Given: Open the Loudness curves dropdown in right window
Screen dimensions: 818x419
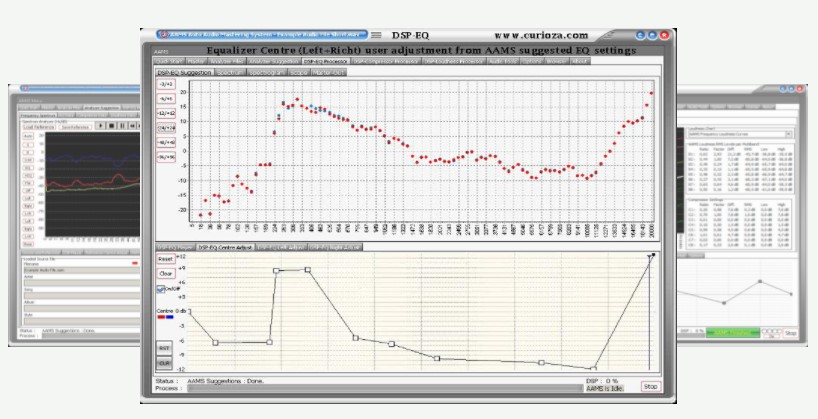Looking at the screenshot, I should (788, 135).
